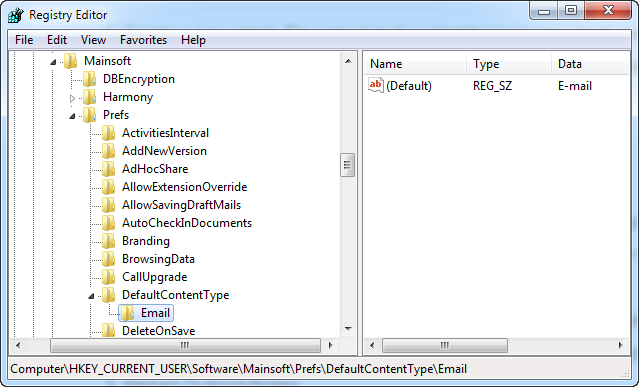The height and width of the screenshot is (387, 639).
Task: Click the values pane scroll right arrow
Action: point(620,345)
